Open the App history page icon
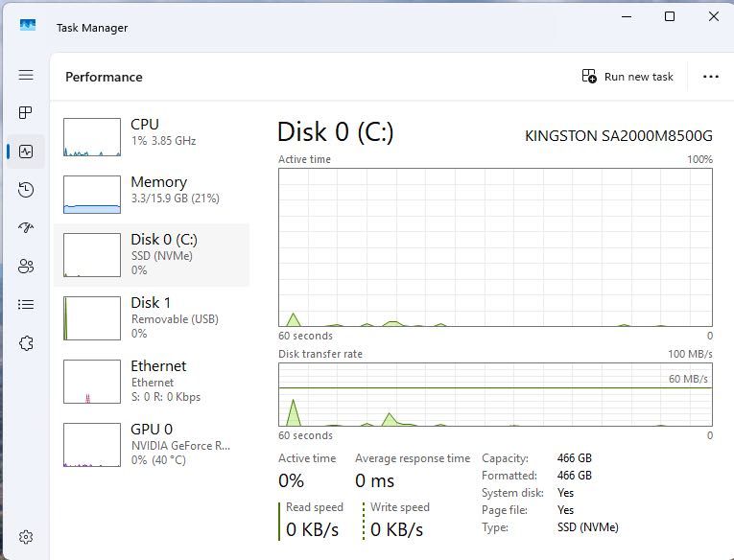The image size is (734, 560). pos(26,190)
